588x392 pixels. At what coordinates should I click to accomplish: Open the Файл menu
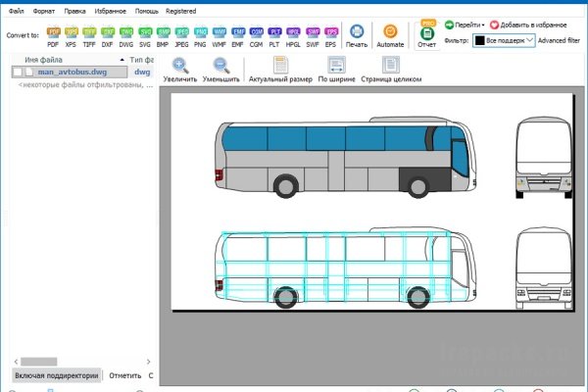(16, 11)
